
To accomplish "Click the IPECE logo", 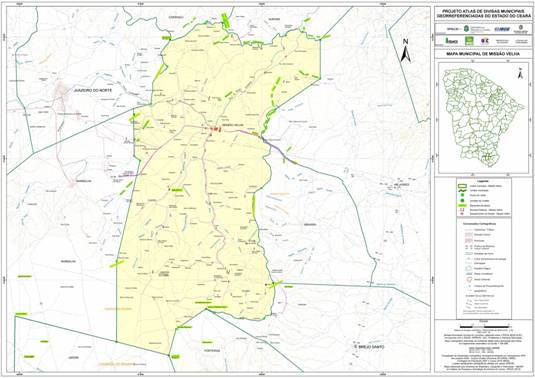I will (452, 41).
